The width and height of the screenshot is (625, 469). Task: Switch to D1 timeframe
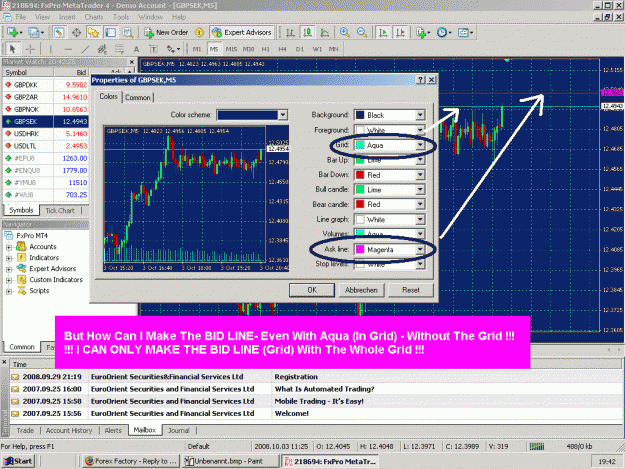[300, 49]
